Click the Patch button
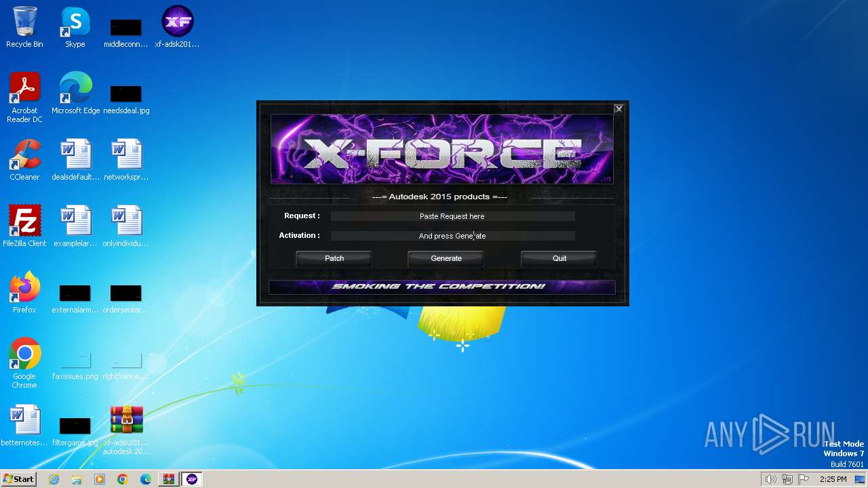Viewport: 868px width, 488px height. point(334,258)
